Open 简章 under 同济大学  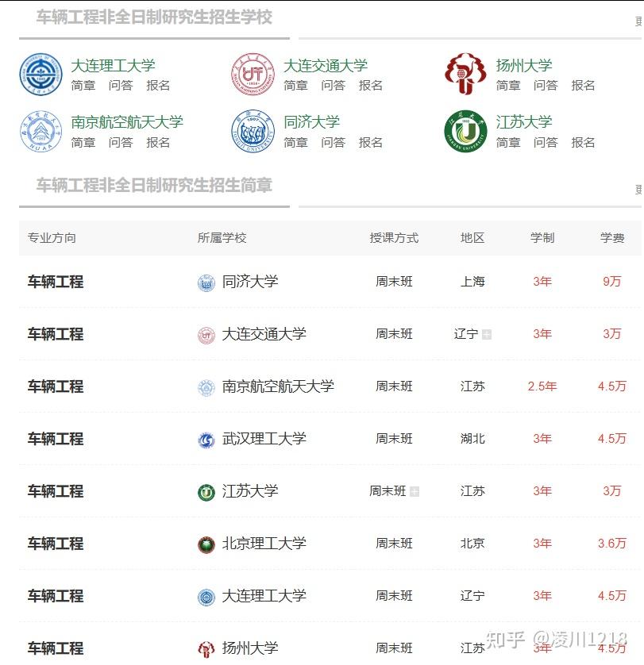pos(295,142)
